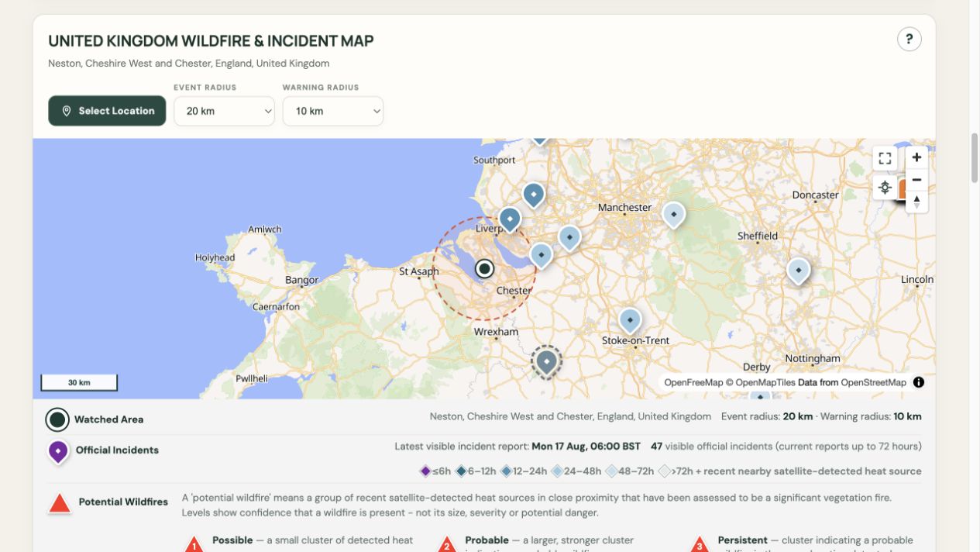
Task: Click the Amlwch label on the map
Action: (265, 229)
